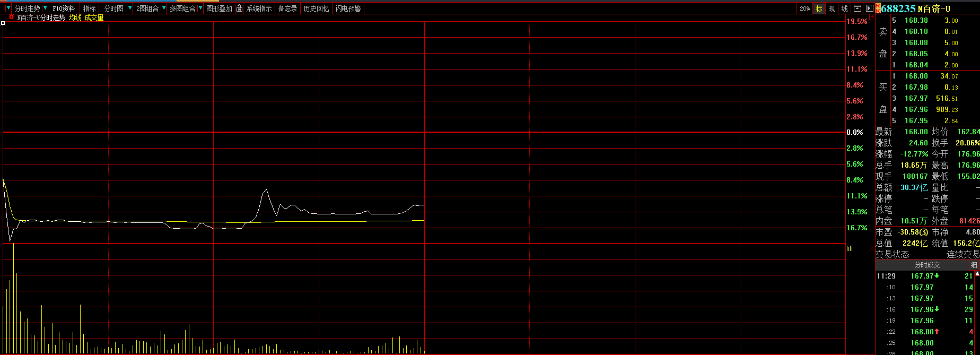Image resolution: width=980 pixels, height=355 pixels.
Task: Close the volume pane with red X
Action: (871, 248)
